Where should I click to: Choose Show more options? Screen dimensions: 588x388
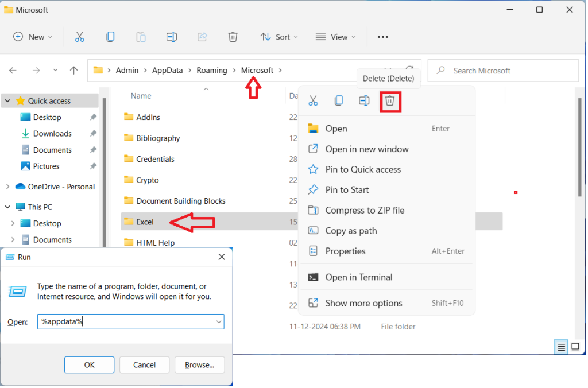386,303
